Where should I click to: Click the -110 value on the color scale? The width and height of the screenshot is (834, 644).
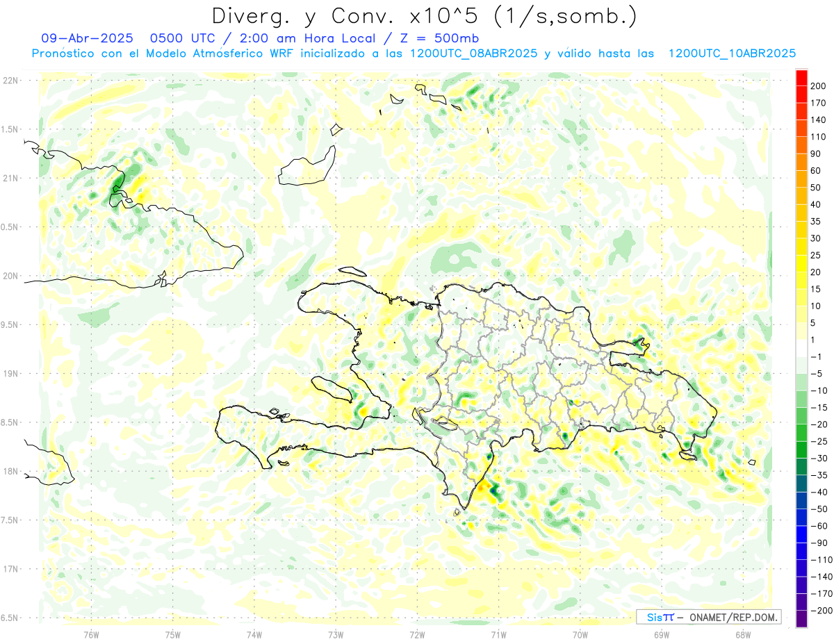coord(821,559)
